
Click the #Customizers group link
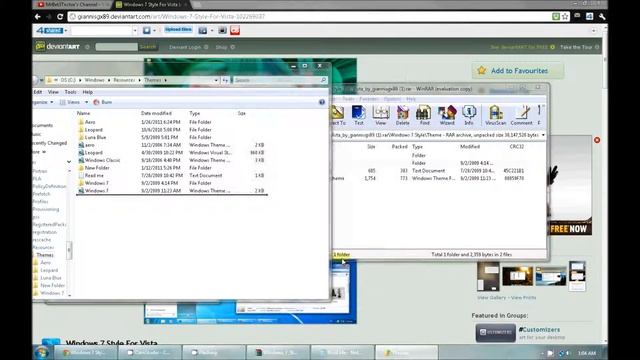[539, 329]
